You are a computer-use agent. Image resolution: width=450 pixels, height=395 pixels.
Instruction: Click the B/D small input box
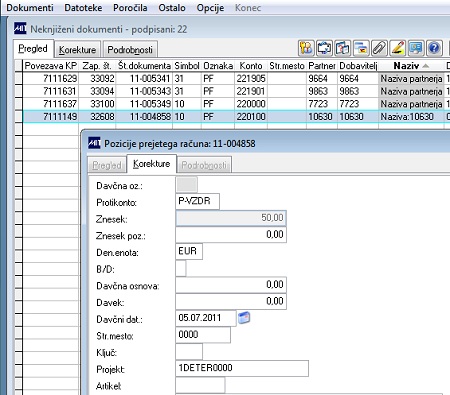181,268
